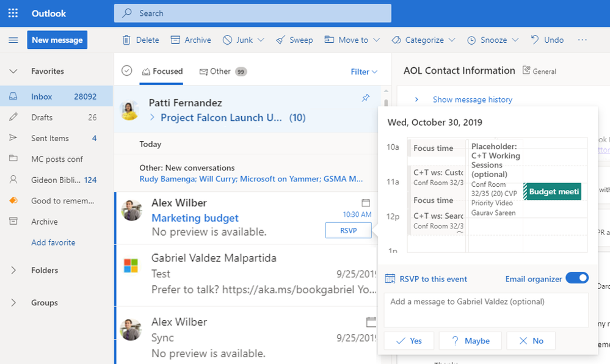Click calendar icon on Sync email
610x364 pixels.
(x=371, y=322)
